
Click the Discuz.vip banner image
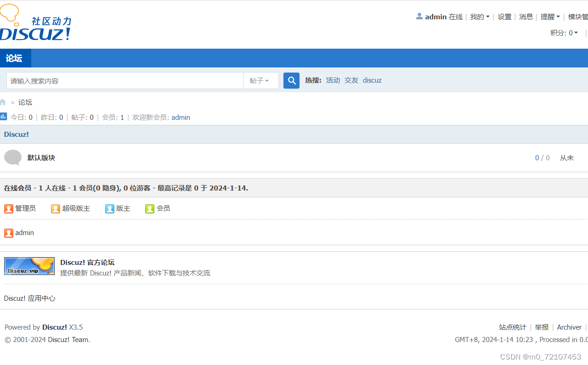(29, 266)
